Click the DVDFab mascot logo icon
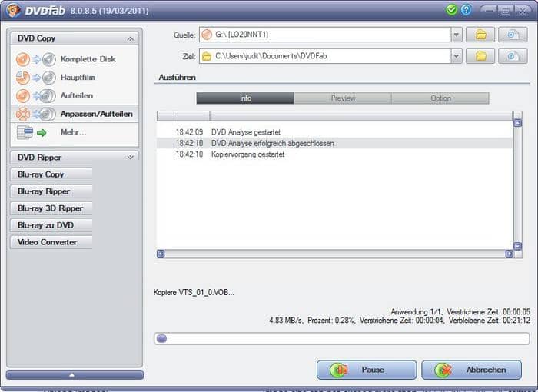Viewport: 538px width, 392px height. (x=13, y=10)
